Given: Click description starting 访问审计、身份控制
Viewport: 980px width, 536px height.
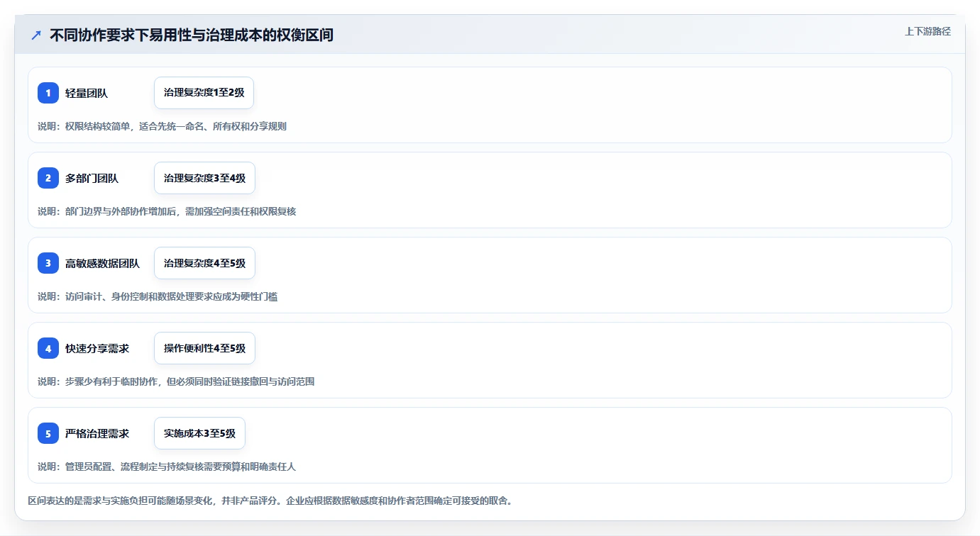Looking at the screenshot, I should [158, 296].
